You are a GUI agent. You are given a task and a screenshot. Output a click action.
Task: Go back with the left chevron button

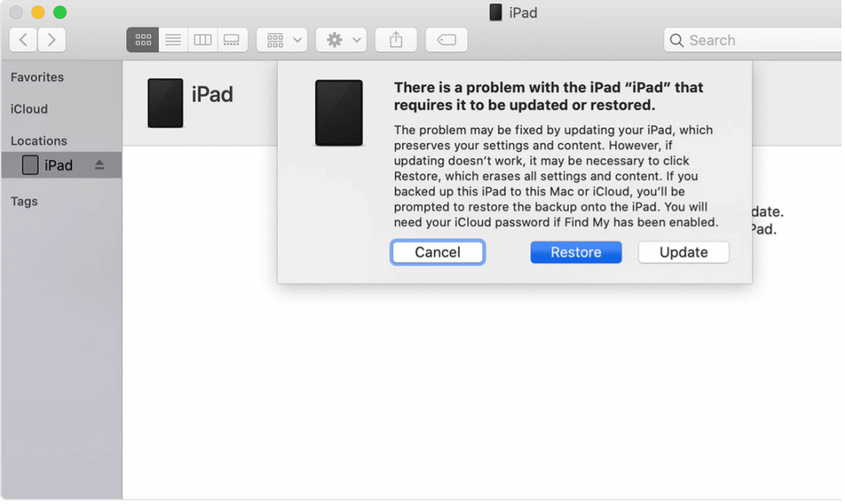[23, 40]
